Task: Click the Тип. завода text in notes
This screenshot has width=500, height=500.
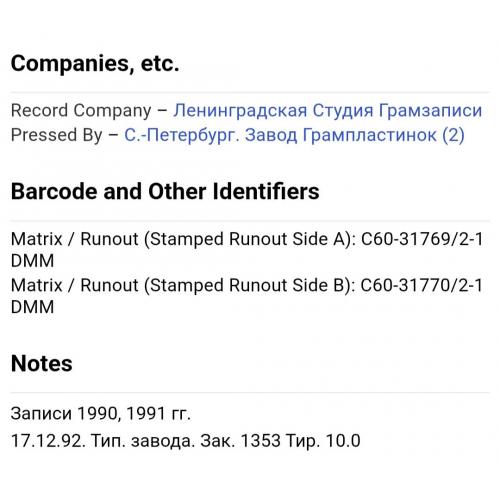Action: (143, 441)
